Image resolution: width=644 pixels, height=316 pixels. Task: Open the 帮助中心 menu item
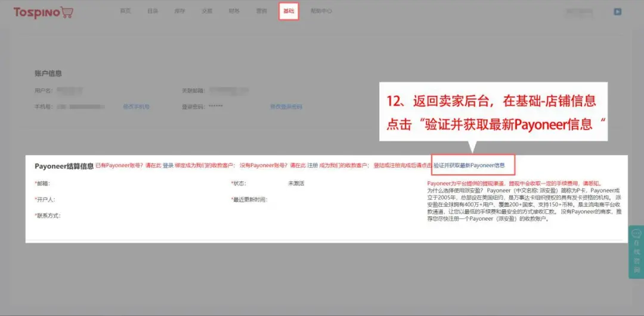pos(321,11)
